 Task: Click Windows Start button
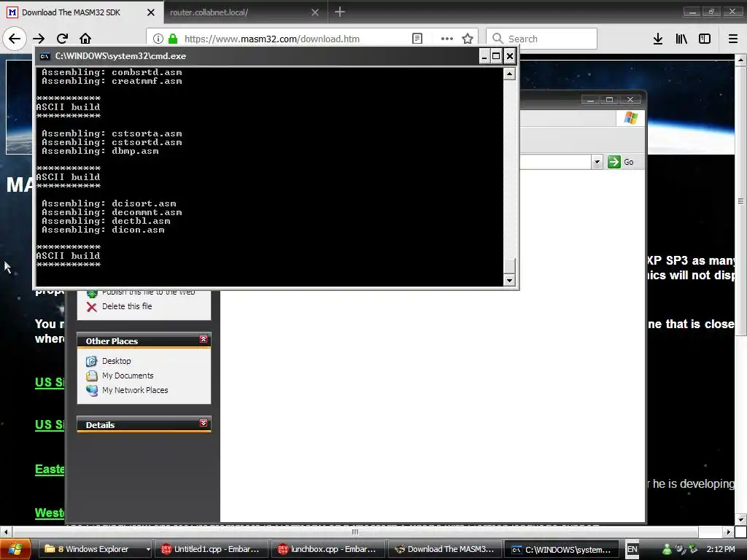tap(15, 549)
